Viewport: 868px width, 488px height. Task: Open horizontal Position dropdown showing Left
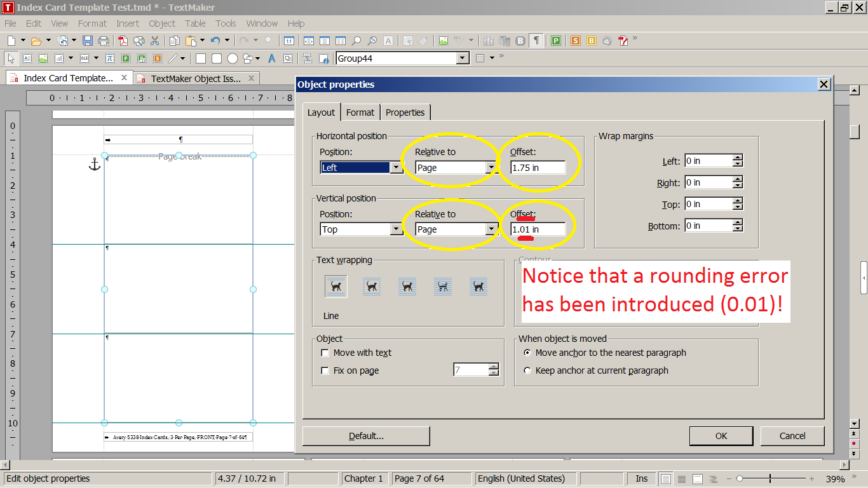pos(397,168)
